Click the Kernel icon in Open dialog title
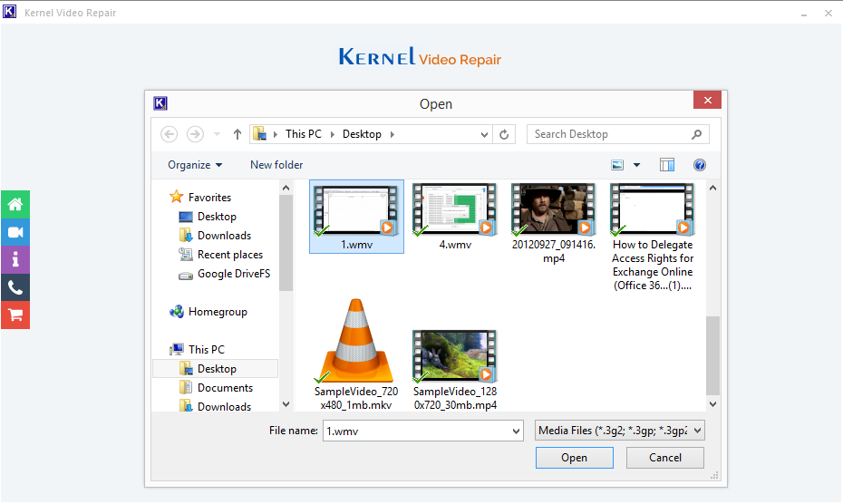Screen dimensions: 843x504 coord(160,103)
